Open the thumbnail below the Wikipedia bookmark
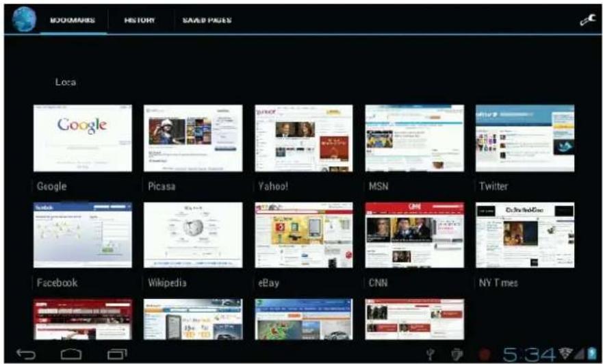603x364 pixels. (x=193, y=320)
